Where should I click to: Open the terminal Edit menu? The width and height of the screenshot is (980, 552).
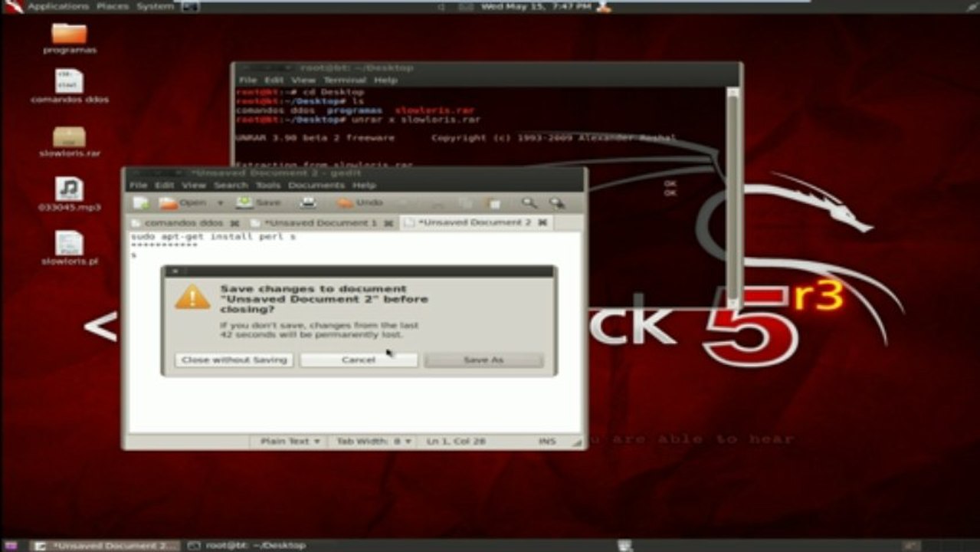(x=274, y=80)
